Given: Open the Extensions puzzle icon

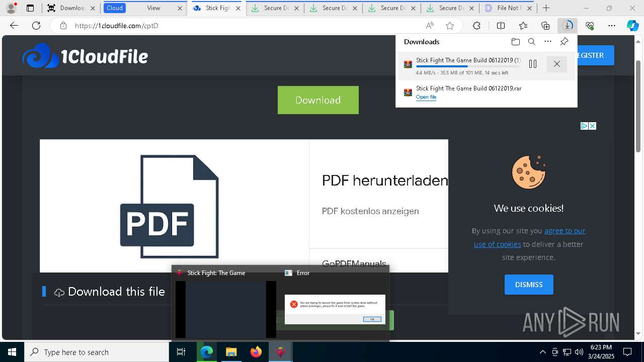Looking at the screenshot, I should [x=476, y=26].
